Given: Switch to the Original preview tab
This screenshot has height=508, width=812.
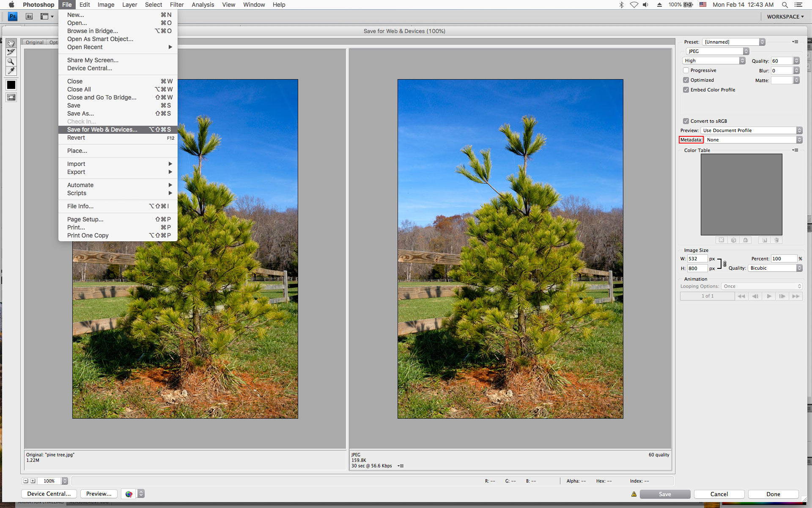Looking at the screenshot, I should click(x=34, y=42).
